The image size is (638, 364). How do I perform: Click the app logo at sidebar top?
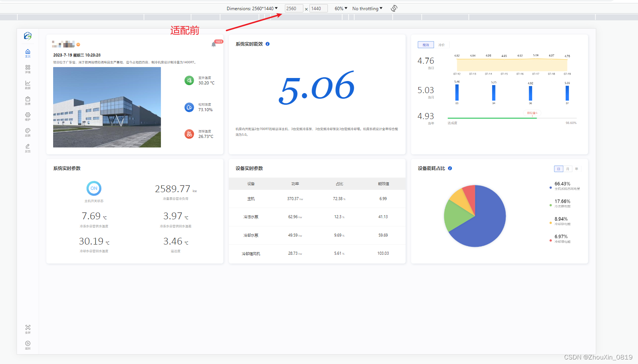point(28,36)
